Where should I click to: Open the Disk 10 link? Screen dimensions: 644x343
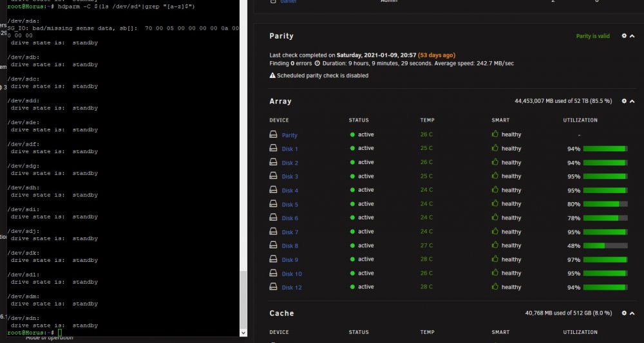pos(292,273)
